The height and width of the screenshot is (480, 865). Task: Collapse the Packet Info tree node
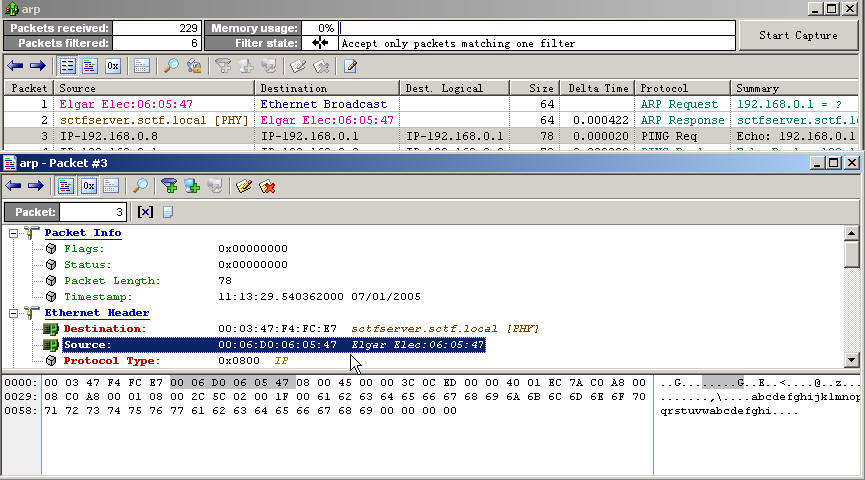15,233
